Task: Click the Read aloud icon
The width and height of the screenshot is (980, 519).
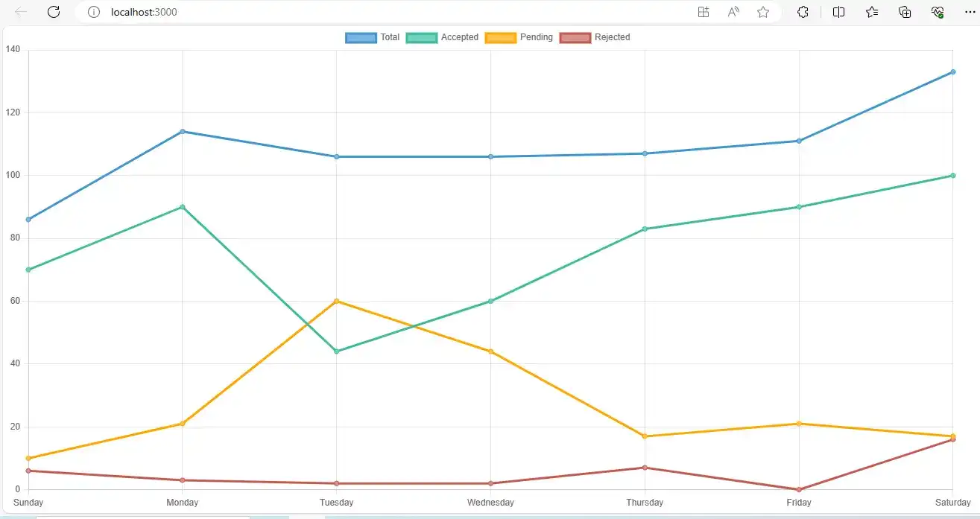Action: [733, 12]
